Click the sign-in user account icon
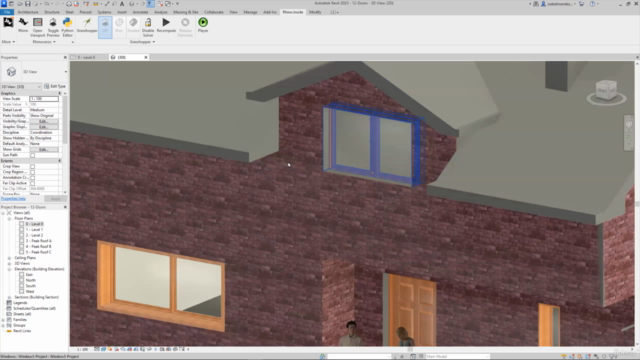 (543, 4)
